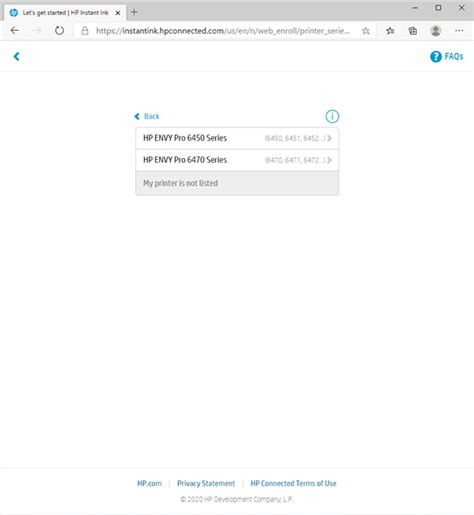Click the browser back arrow button
Viewport: 474px width, 515px height.
click(15, 31)
